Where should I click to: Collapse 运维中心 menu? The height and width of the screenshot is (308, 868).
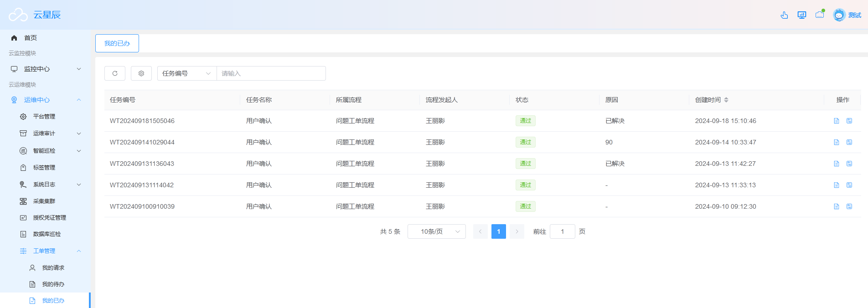pyautogui.click(x=46, y=100)
